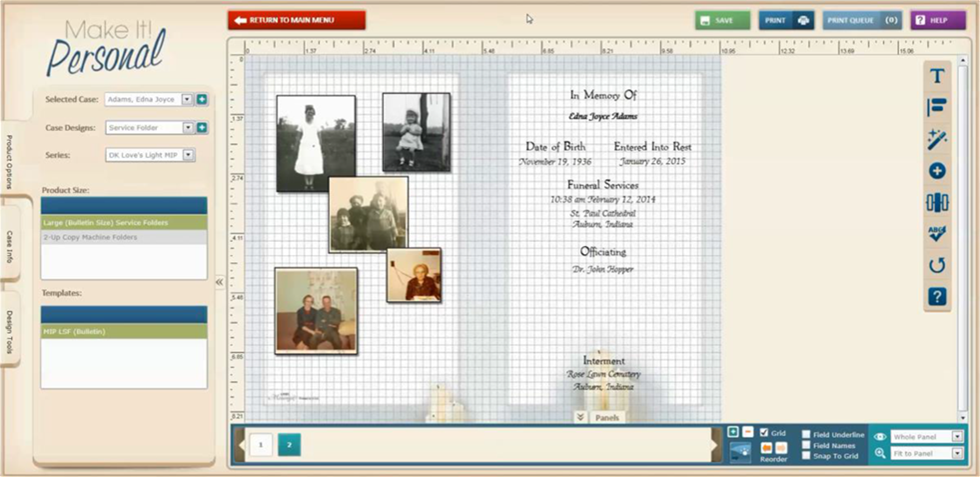This screenshot has width=980, height=477.
Task: Enable the Field Underline checkbox
Action: coord(806,435)
